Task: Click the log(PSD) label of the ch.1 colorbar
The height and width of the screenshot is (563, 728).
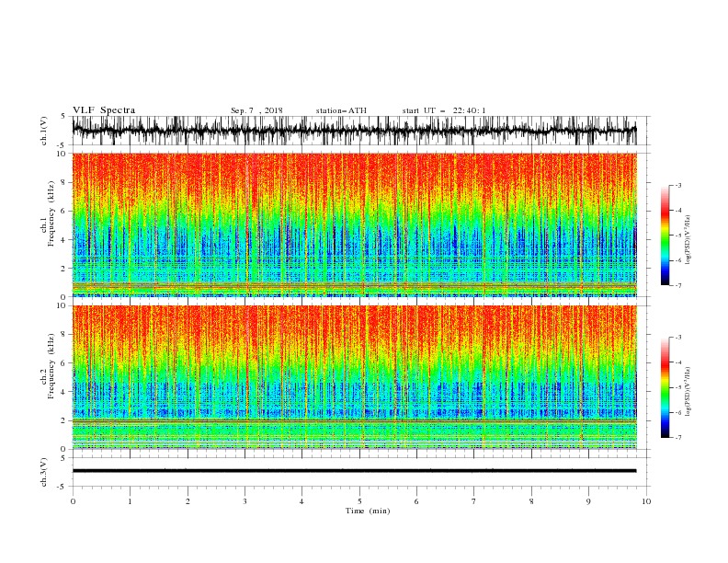Action: point(688,240)
